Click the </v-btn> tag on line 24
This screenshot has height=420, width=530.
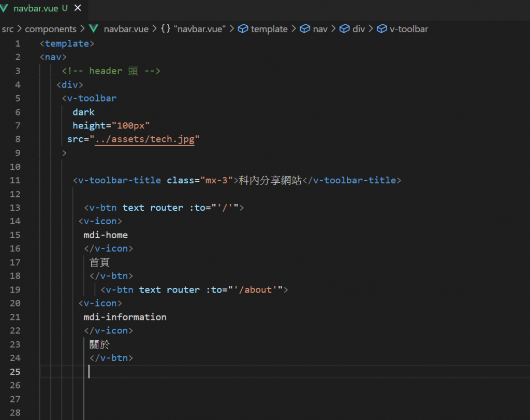click(111, 358)
